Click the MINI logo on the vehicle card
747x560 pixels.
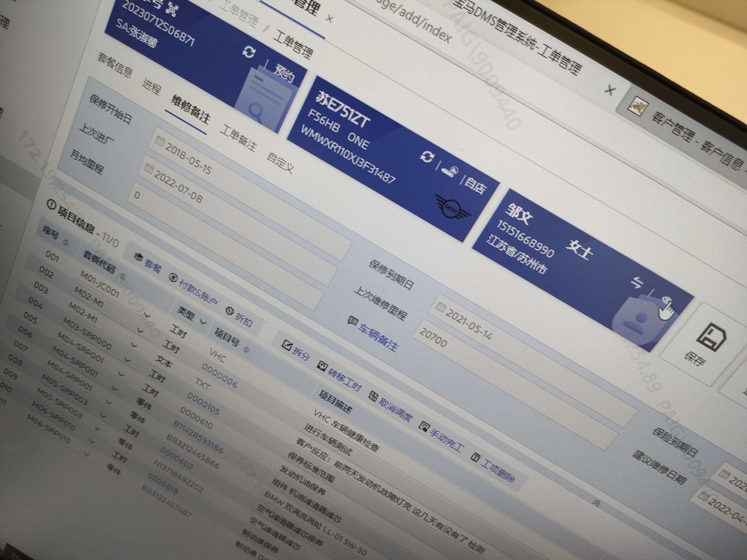coord(453,208)
